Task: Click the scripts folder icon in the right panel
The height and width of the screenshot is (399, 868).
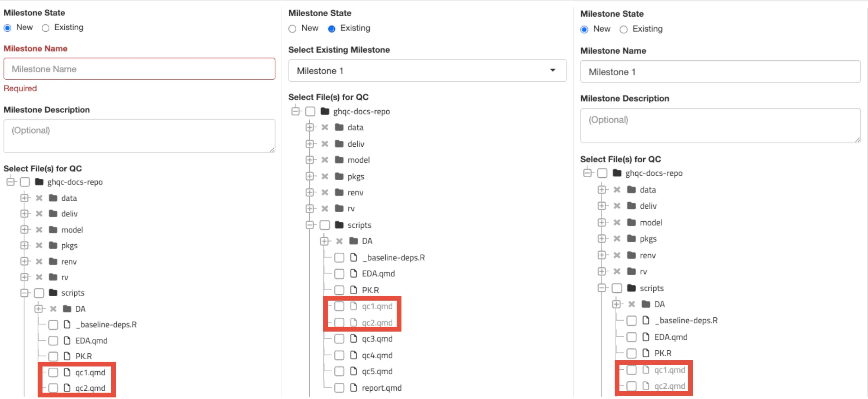Action: tap(631, 288)
